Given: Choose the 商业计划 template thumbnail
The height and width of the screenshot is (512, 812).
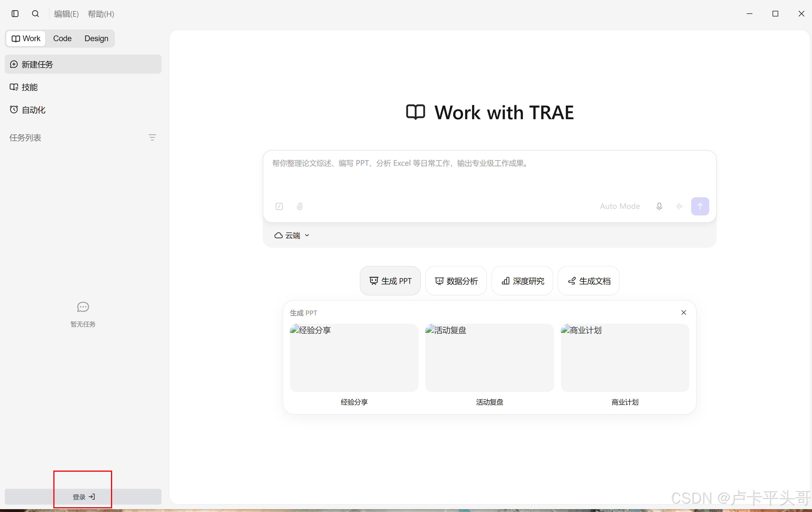Looking at the screenshot, I should tap(625, 358).
